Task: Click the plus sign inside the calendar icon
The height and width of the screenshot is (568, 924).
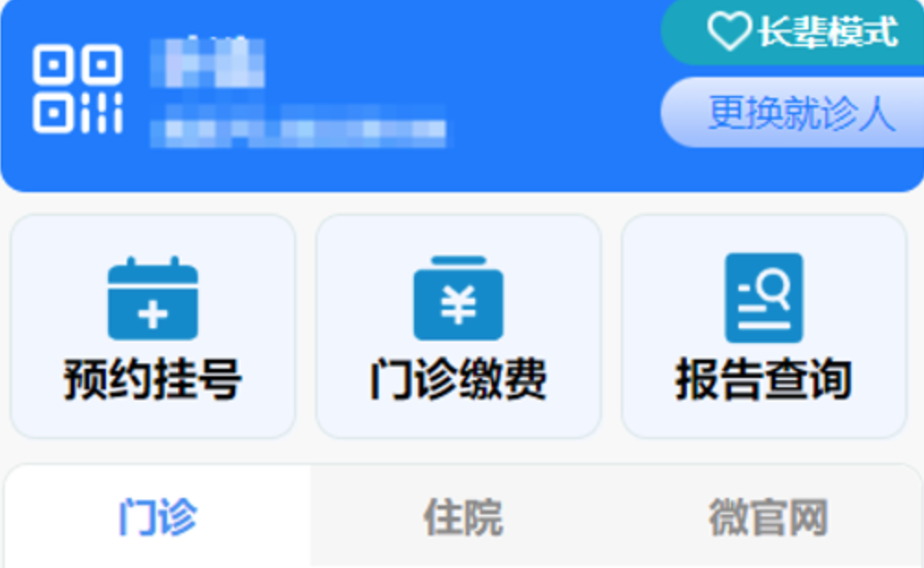Action: [x=153, y=314]
